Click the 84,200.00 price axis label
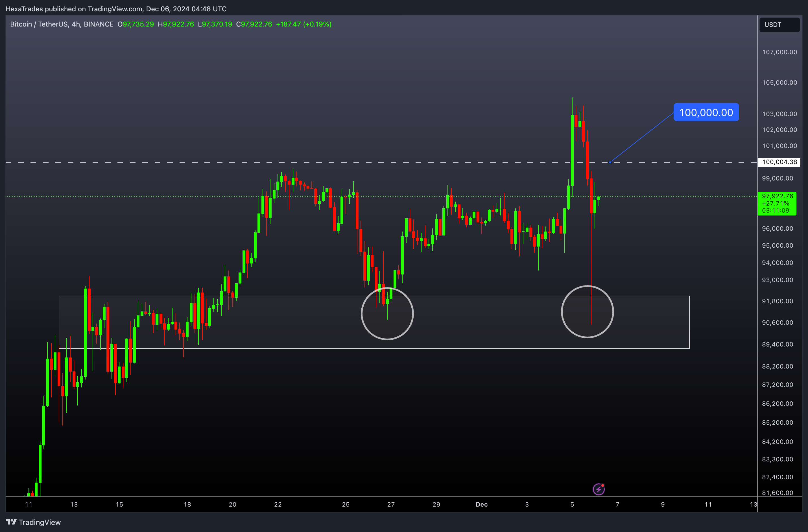The height and width of the screenshot is (532, 808). [778, 442]
